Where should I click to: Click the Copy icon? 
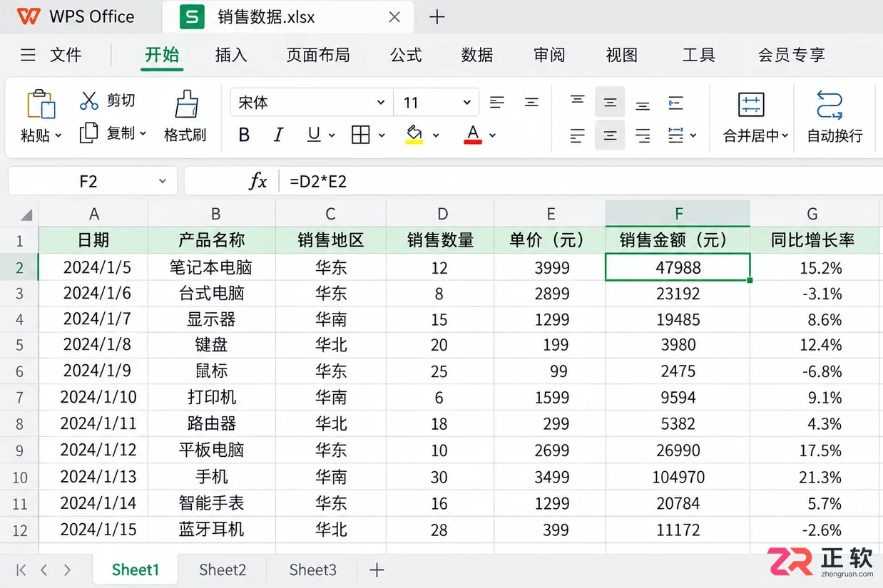click(88, 133)
